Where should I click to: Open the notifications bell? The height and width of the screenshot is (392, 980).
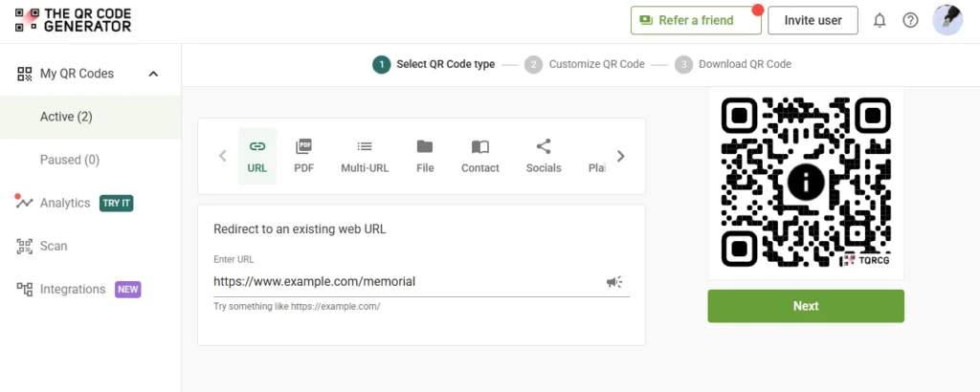(x=880, y=21)
